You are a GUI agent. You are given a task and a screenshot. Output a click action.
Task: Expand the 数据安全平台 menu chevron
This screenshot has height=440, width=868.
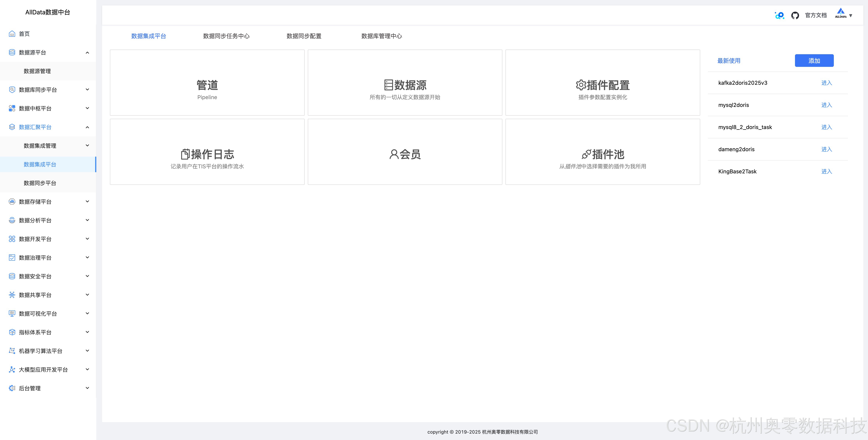(x=87, y=276)
